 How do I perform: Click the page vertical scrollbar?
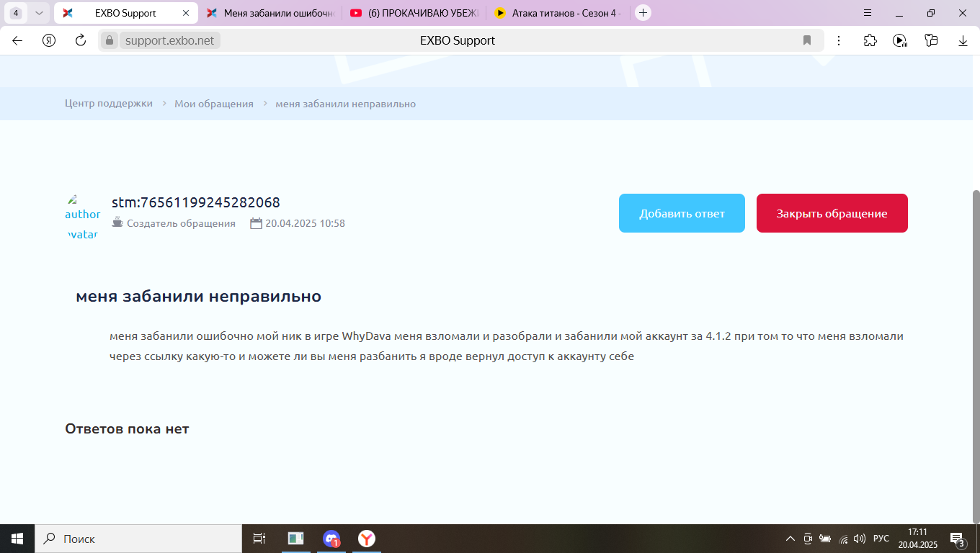point(976,356)
